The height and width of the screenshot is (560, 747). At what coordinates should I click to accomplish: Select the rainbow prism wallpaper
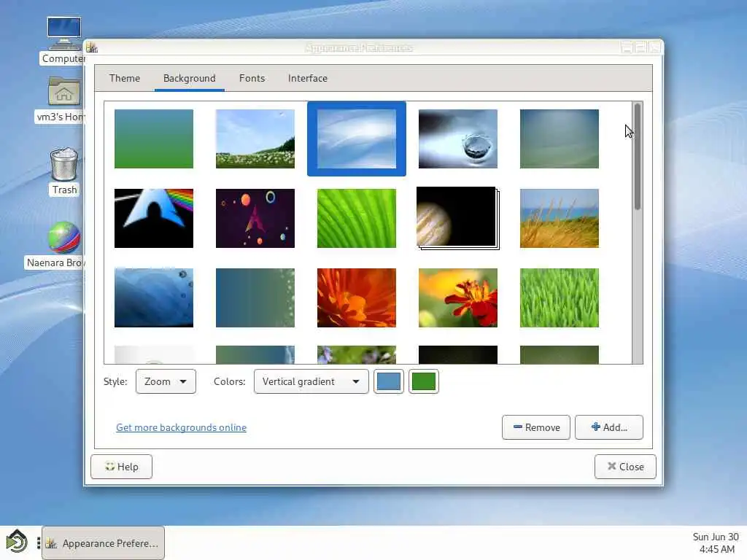(x=154, y=218)
